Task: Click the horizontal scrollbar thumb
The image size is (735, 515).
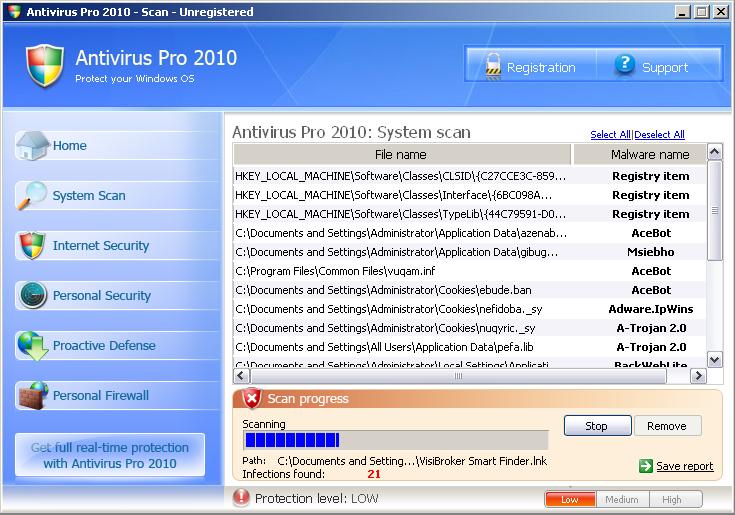Action: (458, 375)
